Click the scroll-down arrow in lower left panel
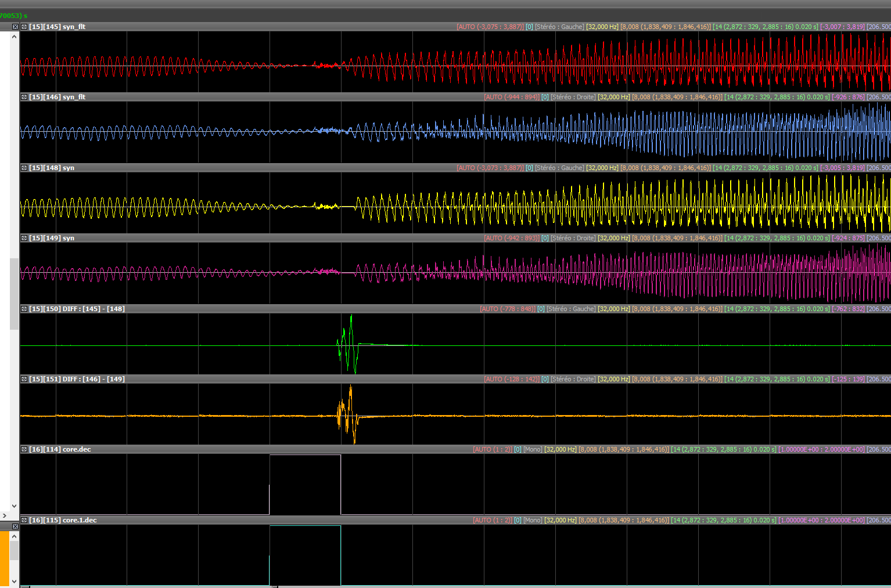Image resolution: width=891 pixels, height=588 pixels. (x=15, y=581)
